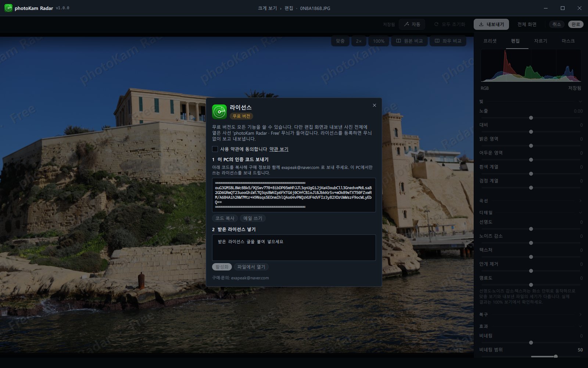Click the RGB label under the histogram
Viewport: 588px width, 368px height.
pos(485,88)
